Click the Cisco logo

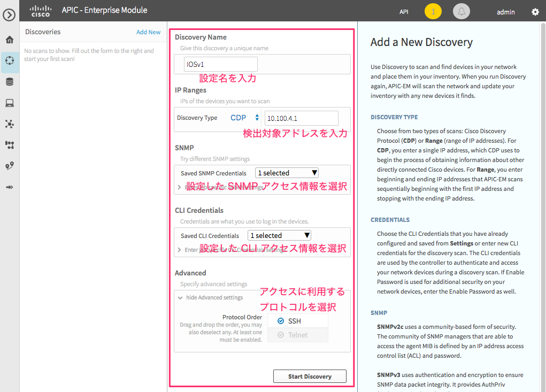pos(41,11)
